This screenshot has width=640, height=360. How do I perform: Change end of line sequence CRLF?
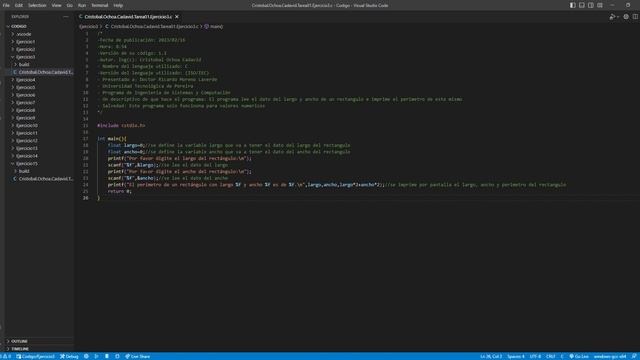[551, 356]
